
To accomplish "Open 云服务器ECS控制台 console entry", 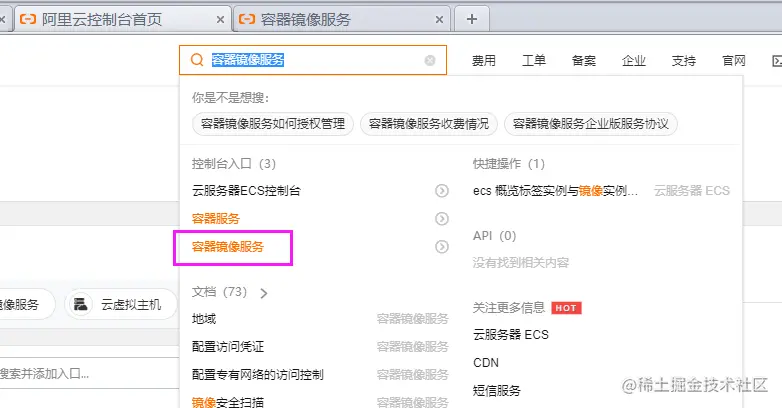I will (246, 191).
